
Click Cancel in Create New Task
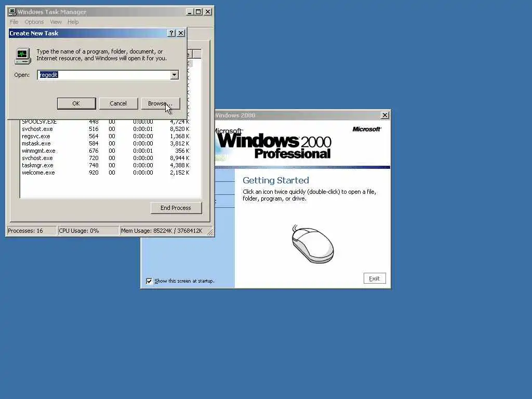coord(118,103)
